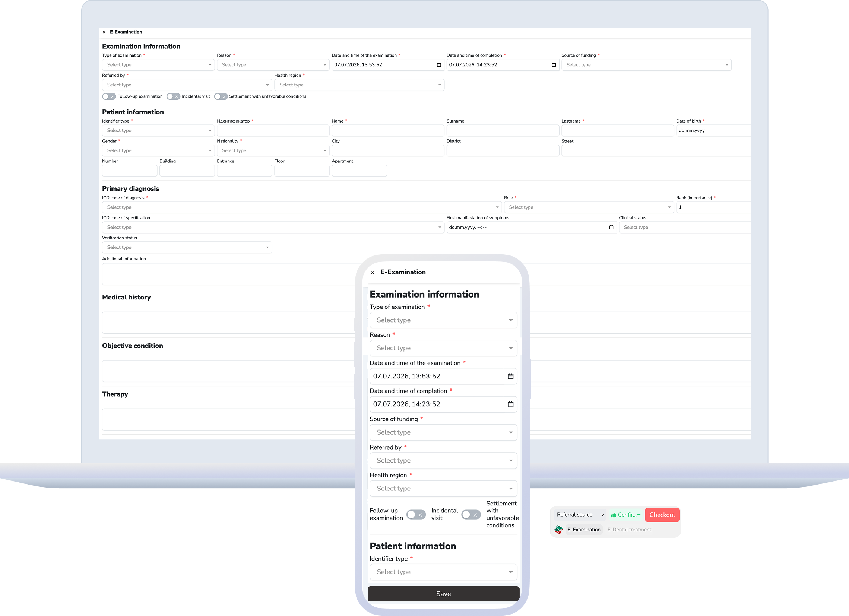Click the Surname input field
This screenshot has height=616, width=849.
[503, 131]
